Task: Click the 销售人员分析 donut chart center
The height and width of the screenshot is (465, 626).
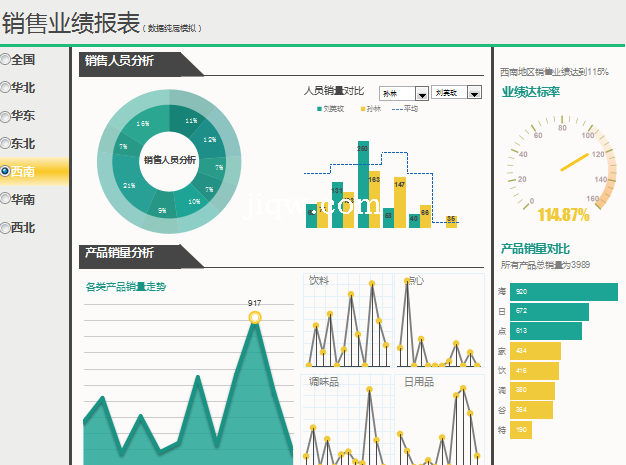Action: click(169, 160)
